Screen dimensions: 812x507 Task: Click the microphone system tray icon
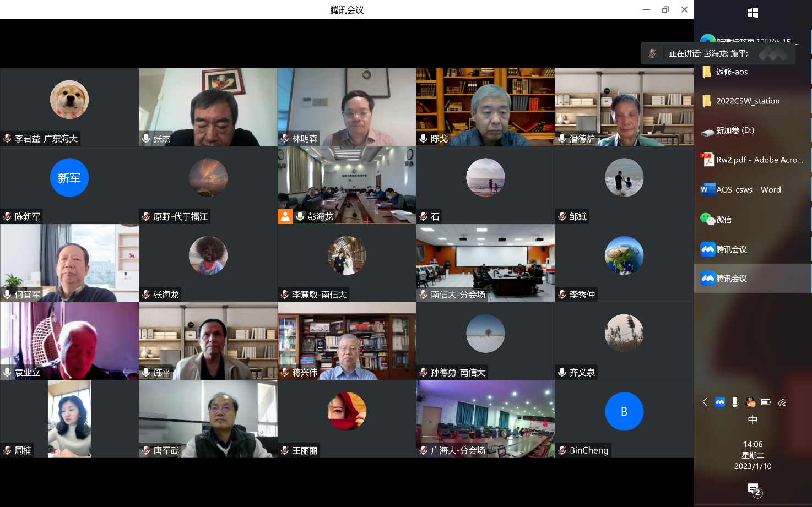pyautogui.click(x=735, y=402)
